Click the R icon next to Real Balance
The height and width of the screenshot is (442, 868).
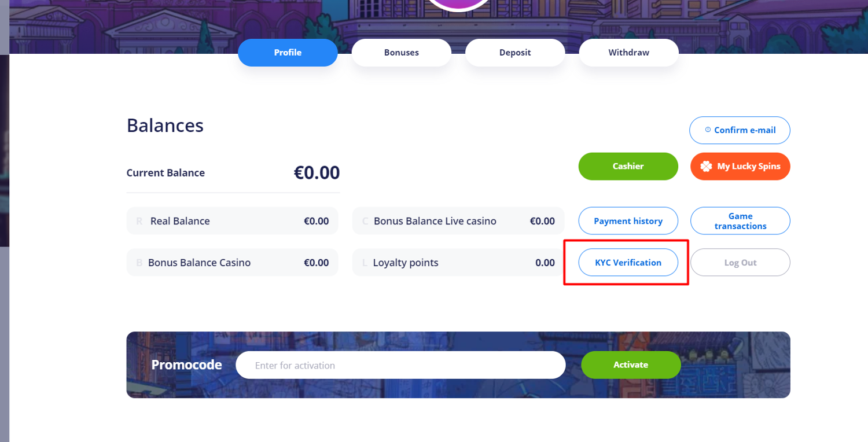(x=139, y=221)
